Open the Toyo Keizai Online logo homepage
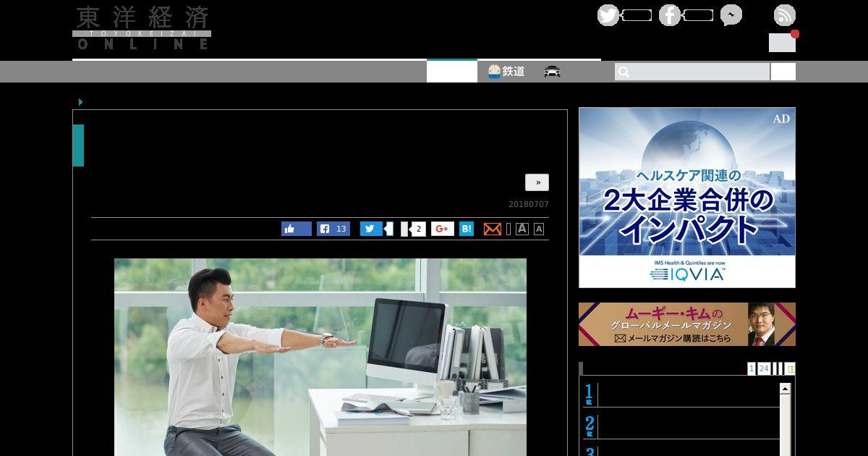 coord(142,28)
